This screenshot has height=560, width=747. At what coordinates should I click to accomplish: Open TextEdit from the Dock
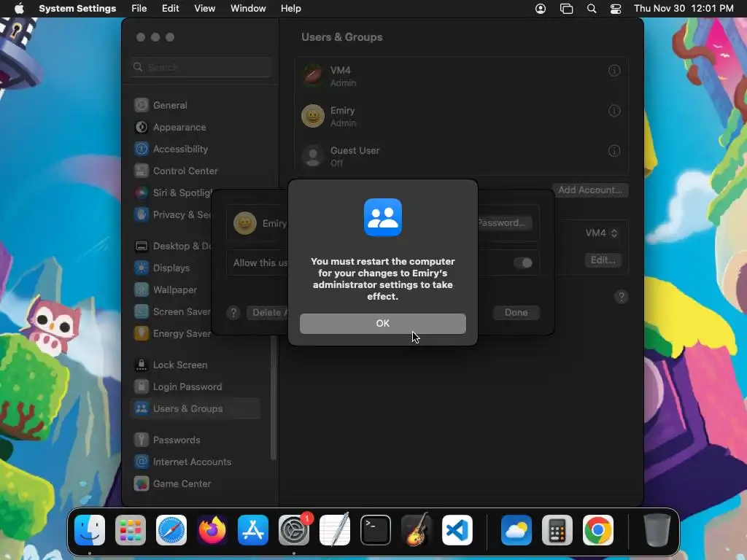tap(334, 530)
